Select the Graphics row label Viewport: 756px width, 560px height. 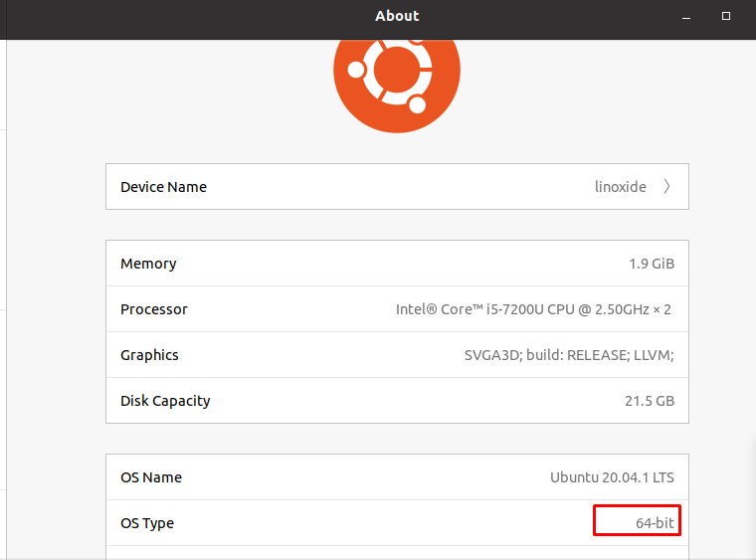(149, 355)
